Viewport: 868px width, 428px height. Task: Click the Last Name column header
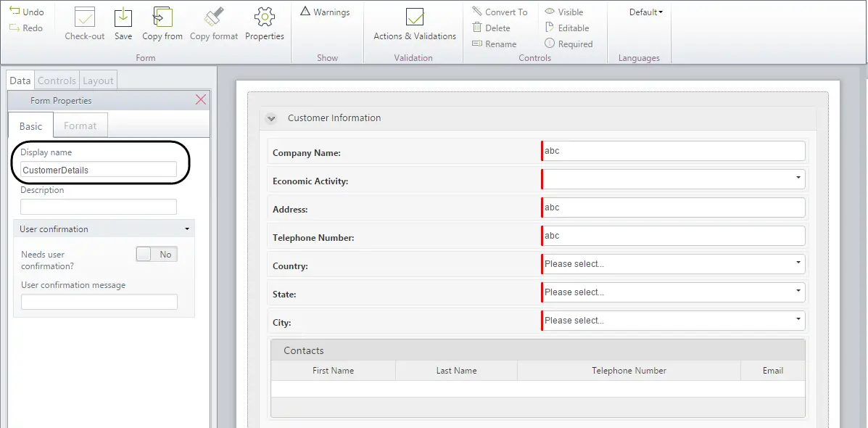click(x=457, y=371)
